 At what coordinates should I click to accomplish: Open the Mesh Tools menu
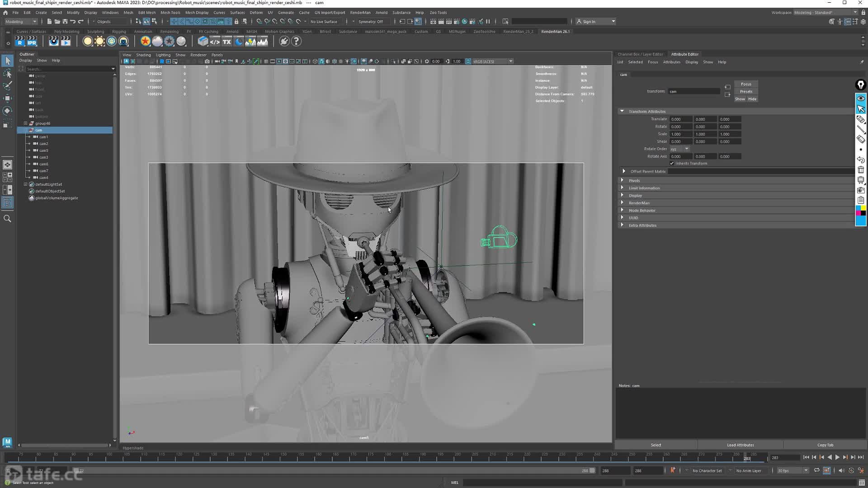point(170,13)
